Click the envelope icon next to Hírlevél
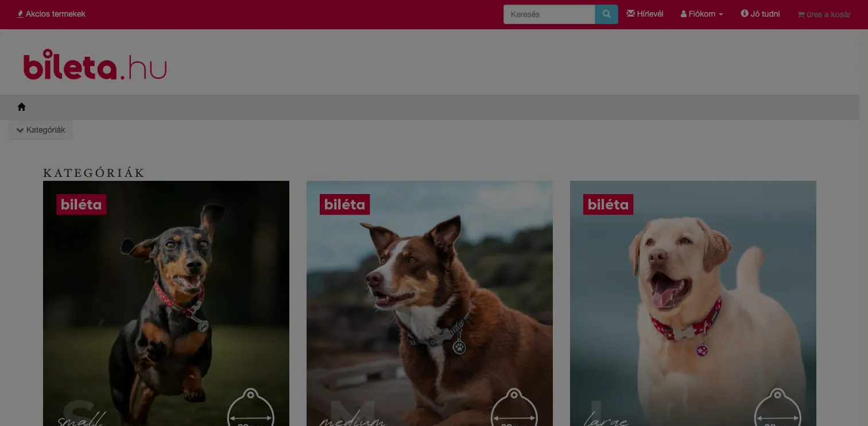The height and width of the screenshot is (426, 868). pos(630,14)
